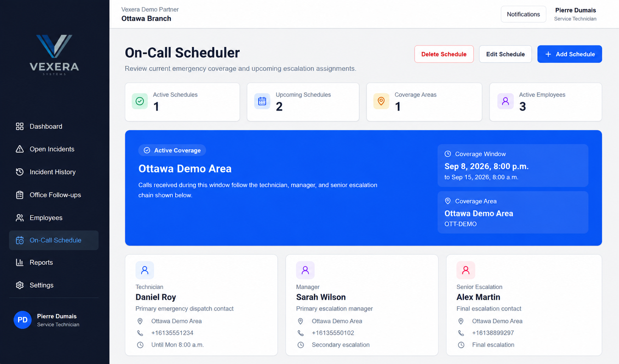Click the Coverage Window clock icon
This screenshot has height=364, width=619.
[x=447, y=154]
